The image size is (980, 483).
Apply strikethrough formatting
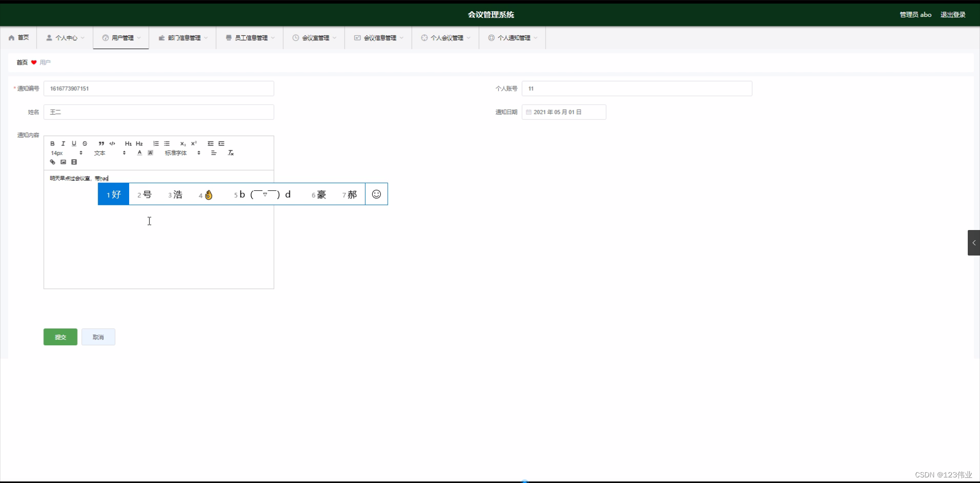click(x=85, y=143)
